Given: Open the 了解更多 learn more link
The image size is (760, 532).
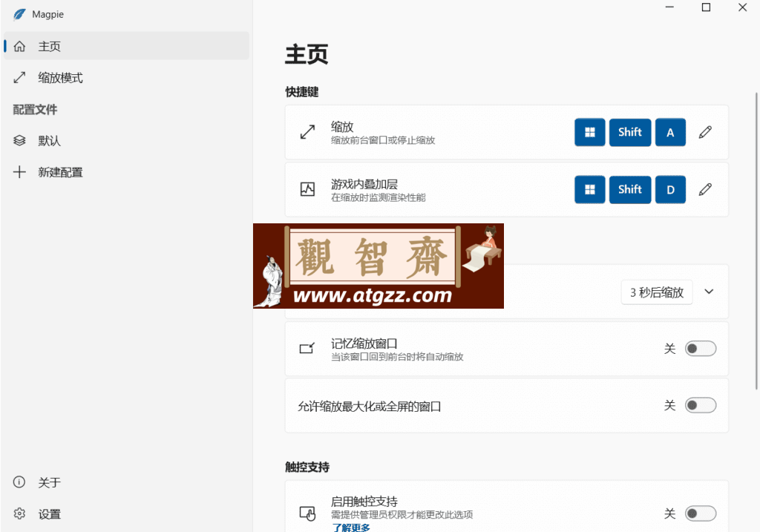Looking at the screenshot, I should 351,527.
